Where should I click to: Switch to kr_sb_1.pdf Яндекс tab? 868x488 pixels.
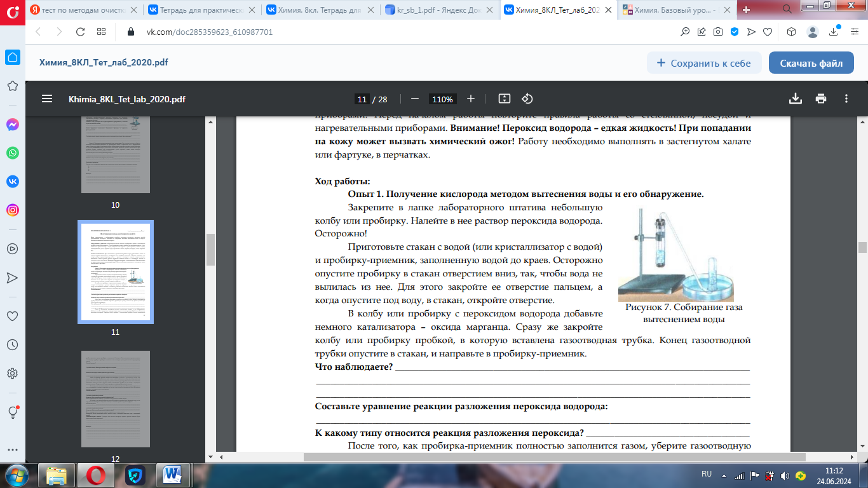click(438, 10)
